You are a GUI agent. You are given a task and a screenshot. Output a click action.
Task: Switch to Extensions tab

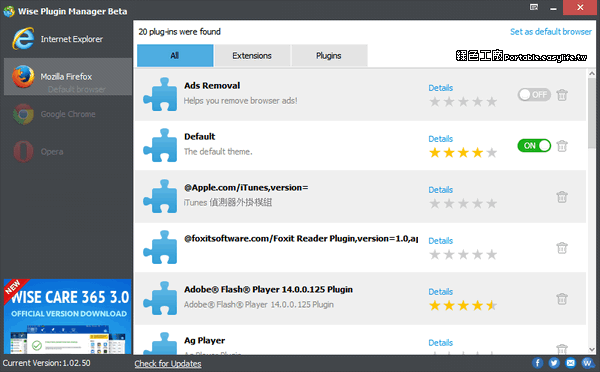pos(252,55)
